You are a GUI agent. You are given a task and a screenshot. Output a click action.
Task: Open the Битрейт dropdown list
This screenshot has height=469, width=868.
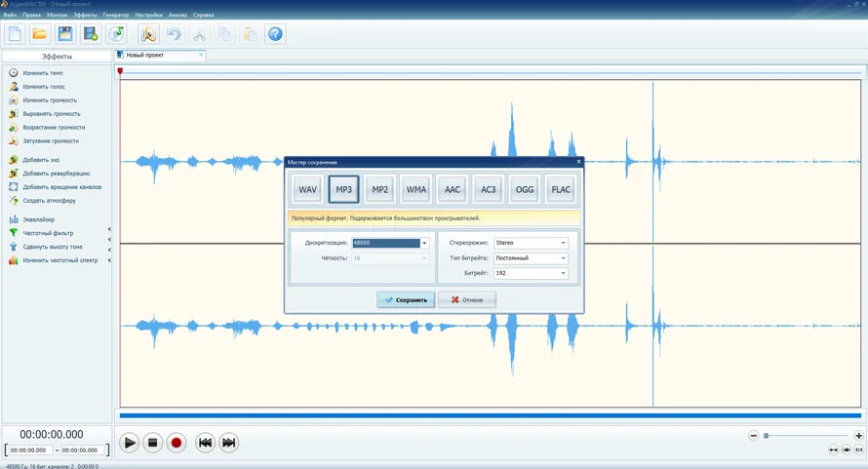[x=563, y=274]
